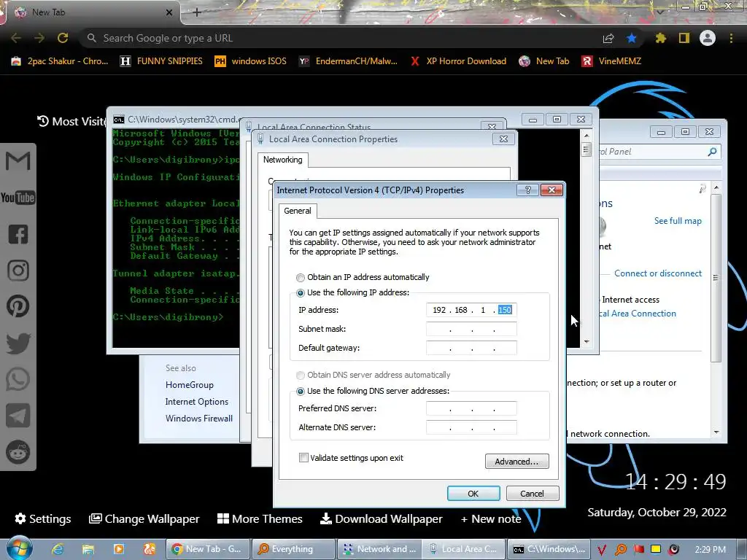Open Gmail shortcut in the sidebar
747x560 pixels.
(18, 161)
